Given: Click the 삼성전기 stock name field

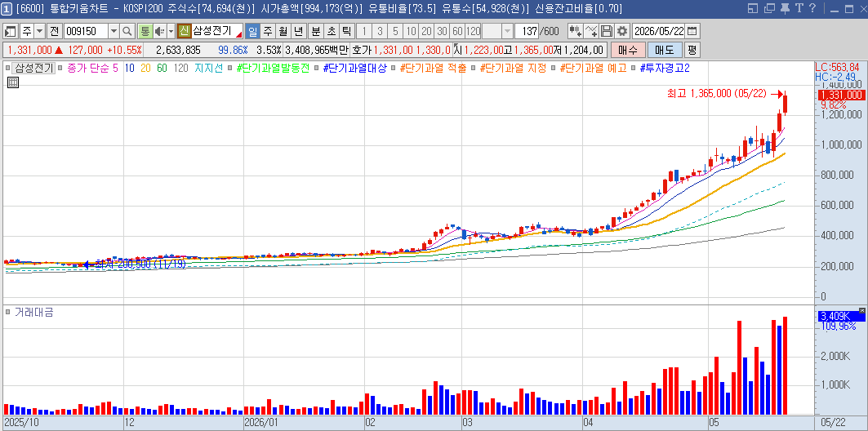Looking at the screenshot, I should coord(217,31).
